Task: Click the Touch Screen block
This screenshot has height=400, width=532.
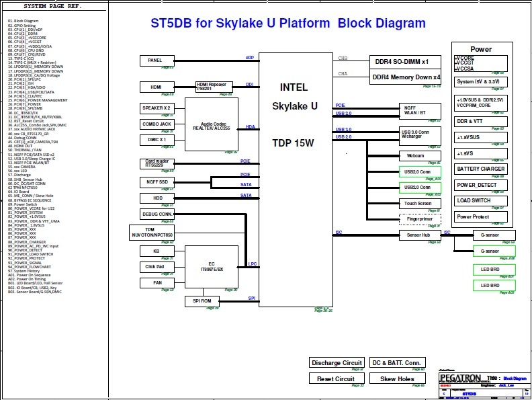Action: 420,204
